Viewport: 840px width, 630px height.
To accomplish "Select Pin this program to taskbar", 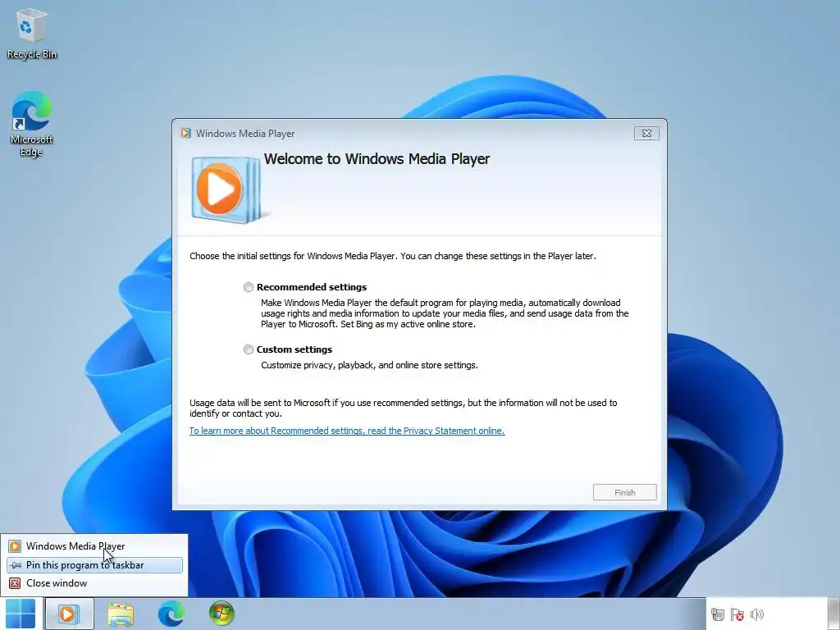I will 94,565.
